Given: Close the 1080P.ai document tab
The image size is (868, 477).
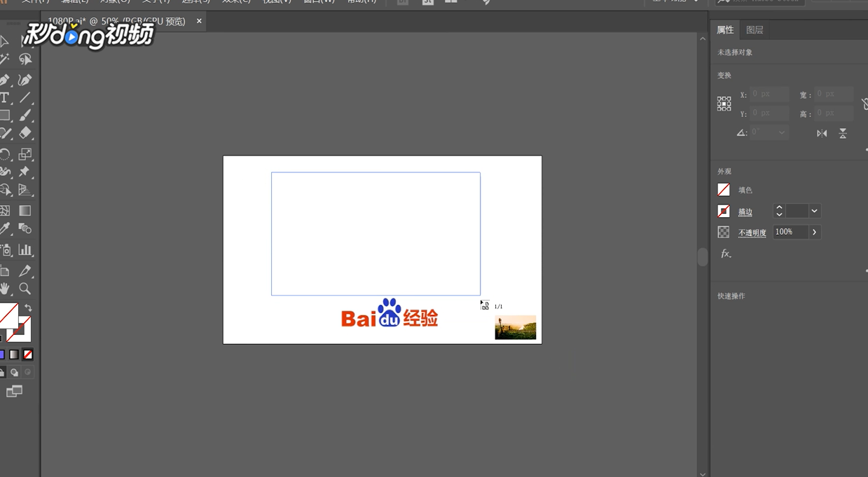Looking at the screenshot, I should click(x=199, y=21).
